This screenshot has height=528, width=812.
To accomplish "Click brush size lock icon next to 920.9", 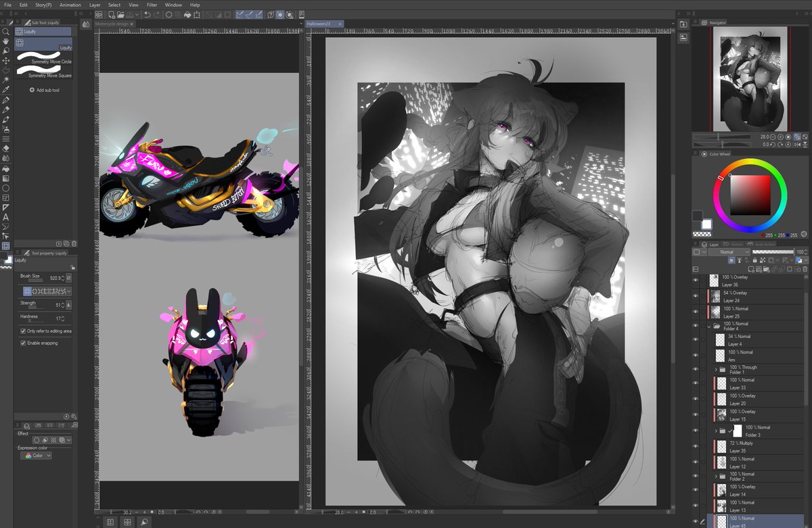I will coord(69,278).
